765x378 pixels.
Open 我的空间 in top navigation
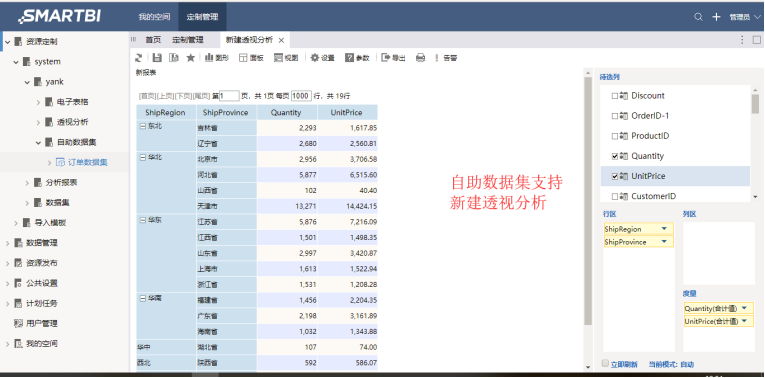(x=154, y=17)
